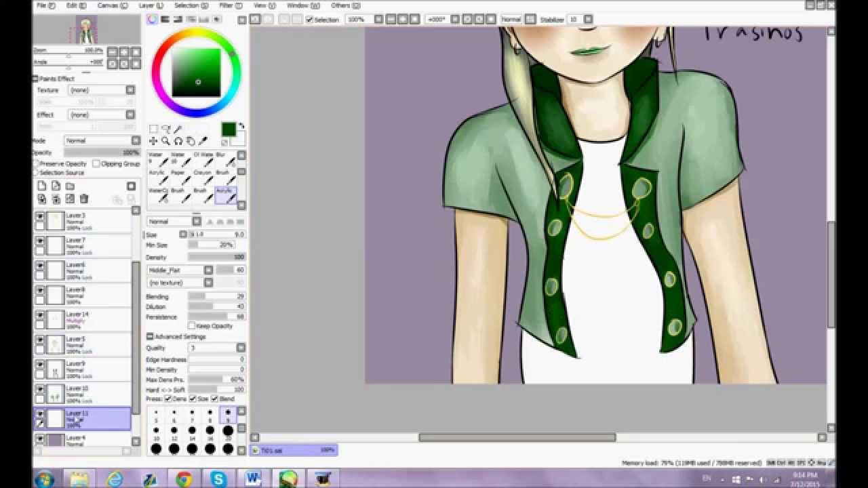Select the lasso selection tool
The height and width of the screenshot is (488, 868).
coord(165,129)
